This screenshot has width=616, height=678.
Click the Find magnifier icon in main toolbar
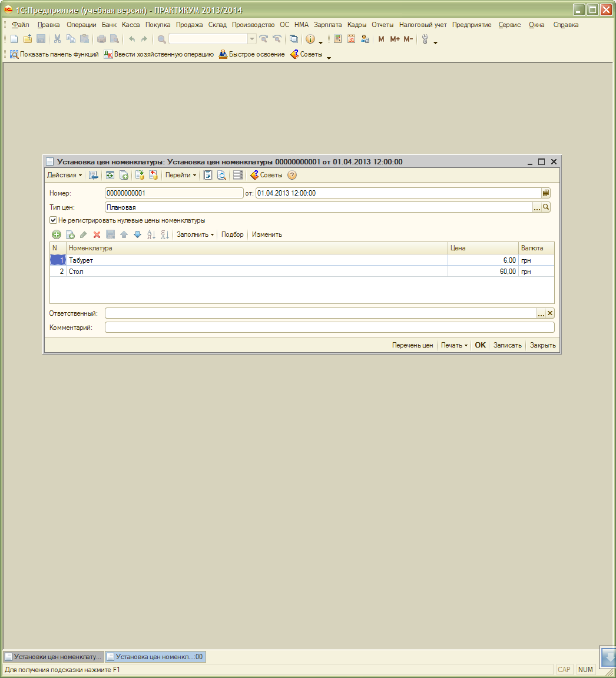coord(162,39)
